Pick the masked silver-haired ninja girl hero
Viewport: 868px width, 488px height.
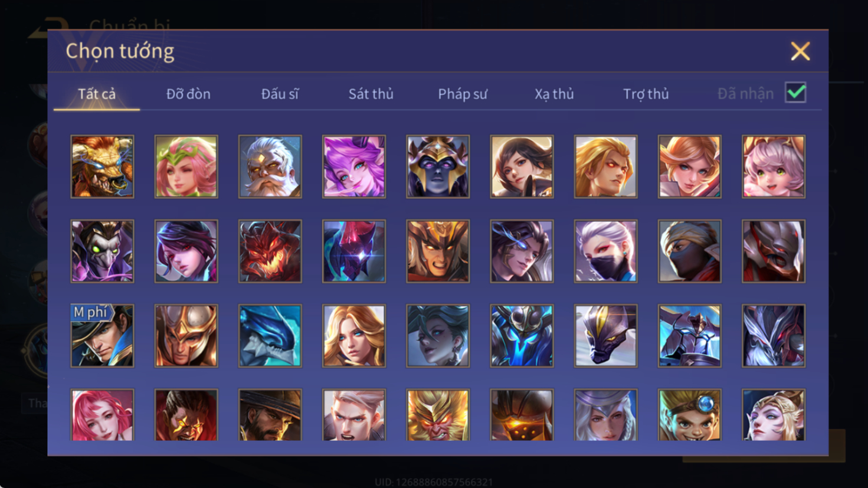(x=606, y=251)
